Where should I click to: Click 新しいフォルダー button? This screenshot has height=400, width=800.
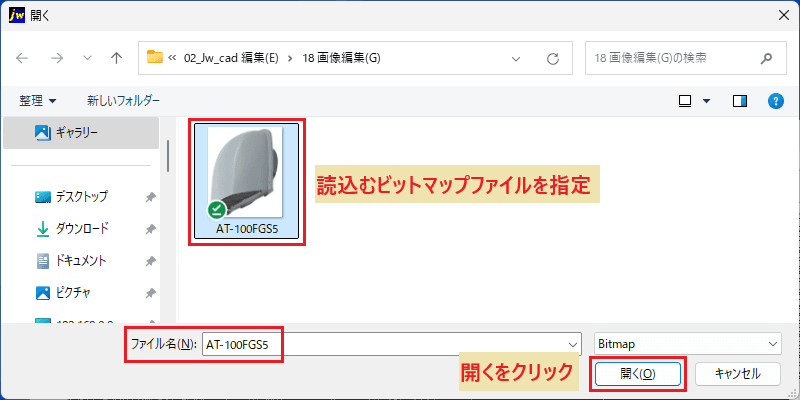[x=123, y=101]
